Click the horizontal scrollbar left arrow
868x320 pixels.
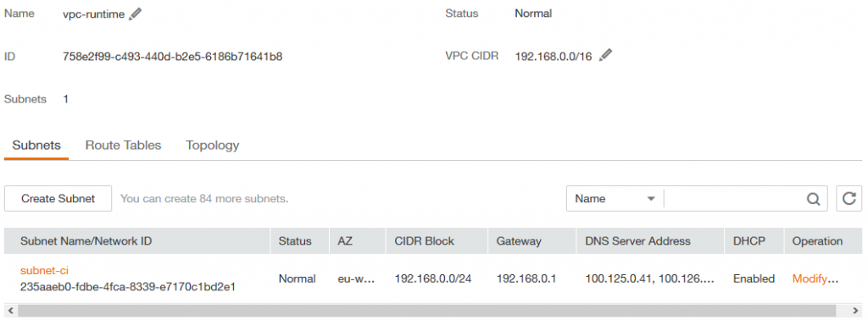(x=10, y=312)
